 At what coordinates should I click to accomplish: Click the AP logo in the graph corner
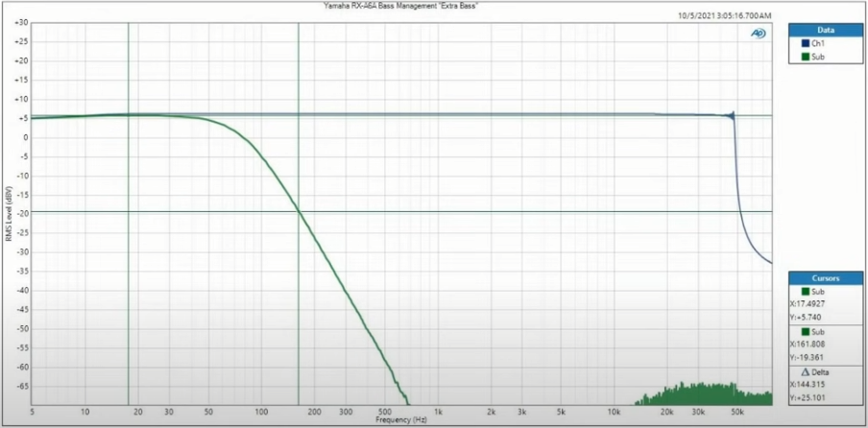click(x=758, y=33)
